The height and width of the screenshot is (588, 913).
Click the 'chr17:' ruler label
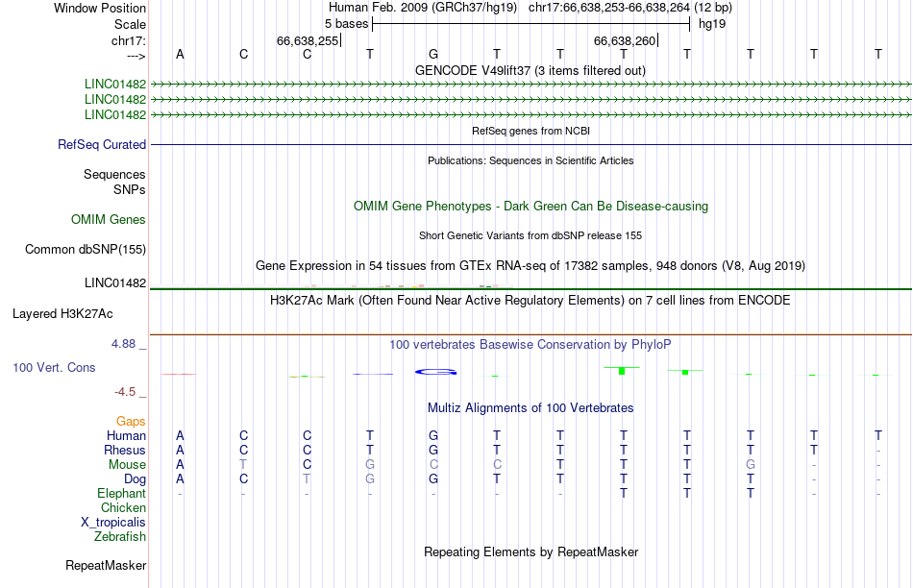point(128,40)
